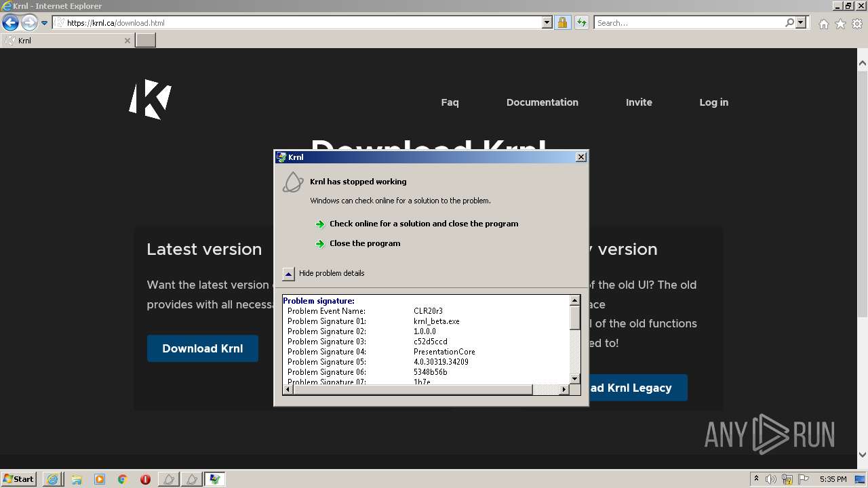Open the search provider dropdown arrow
The width and height of the screenshot is (868, 488).
tap(801, 23)
